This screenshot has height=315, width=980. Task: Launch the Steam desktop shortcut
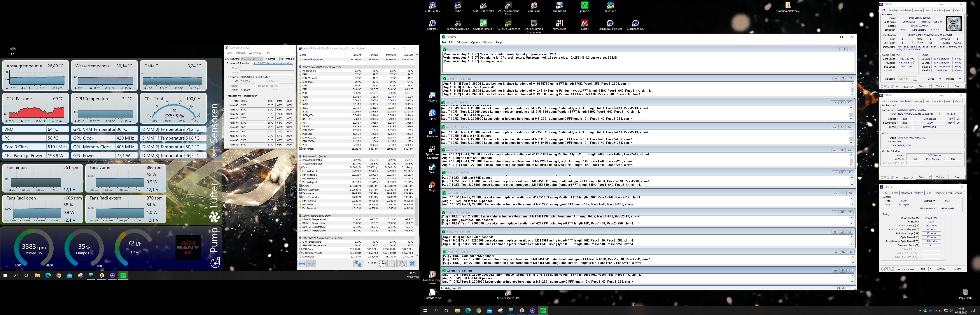(x=432, y=168)
